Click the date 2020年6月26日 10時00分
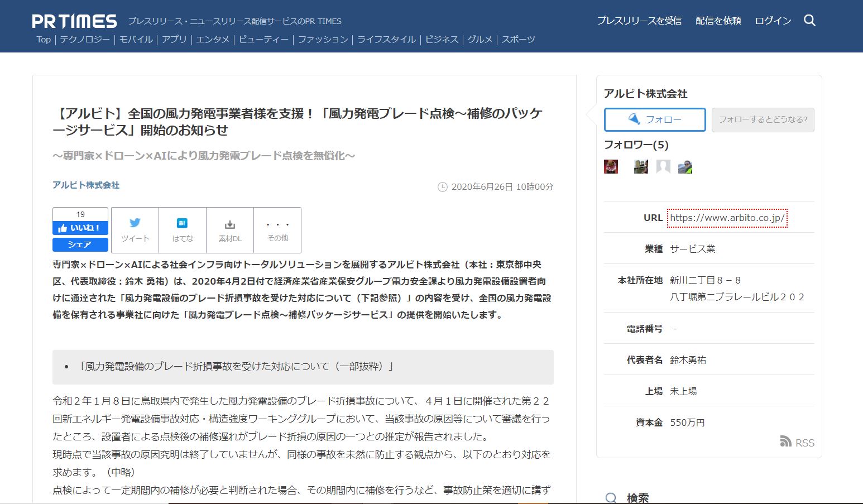This screenshot has width=863, height=504. click(502, 187)
